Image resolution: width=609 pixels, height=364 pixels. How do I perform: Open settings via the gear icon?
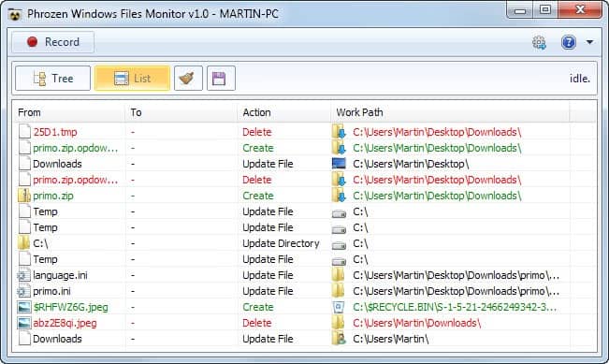coord(539,42)
